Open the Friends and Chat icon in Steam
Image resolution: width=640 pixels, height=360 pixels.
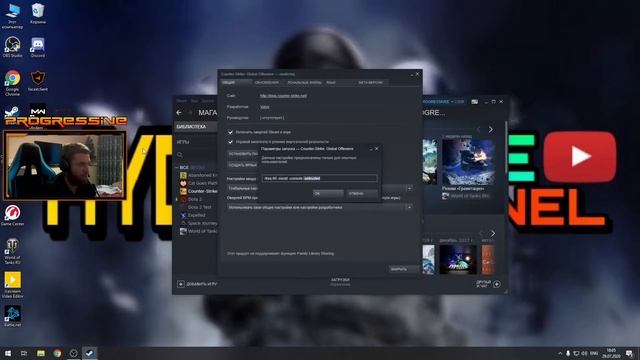497,284
